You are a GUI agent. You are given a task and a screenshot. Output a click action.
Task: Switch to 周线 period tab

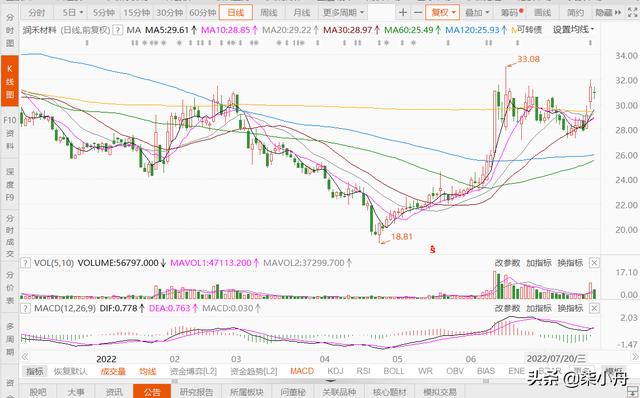tap(269, 13)
